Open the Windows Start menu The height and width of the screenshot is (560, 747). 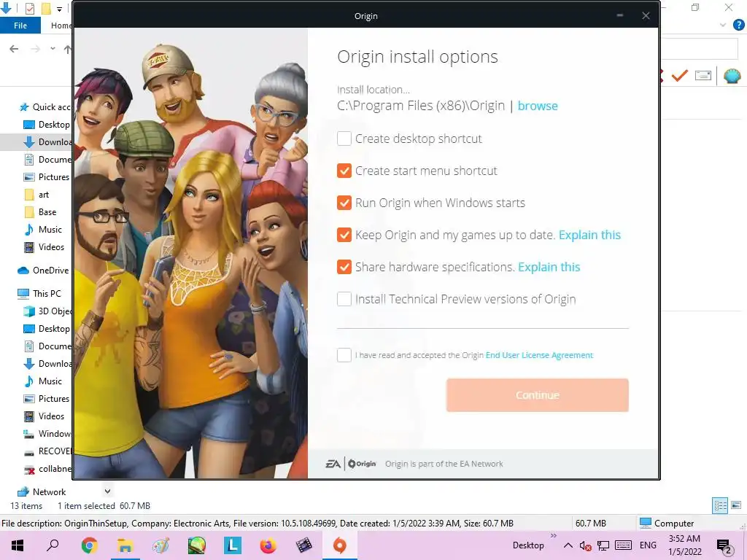(x=18, y=545)
